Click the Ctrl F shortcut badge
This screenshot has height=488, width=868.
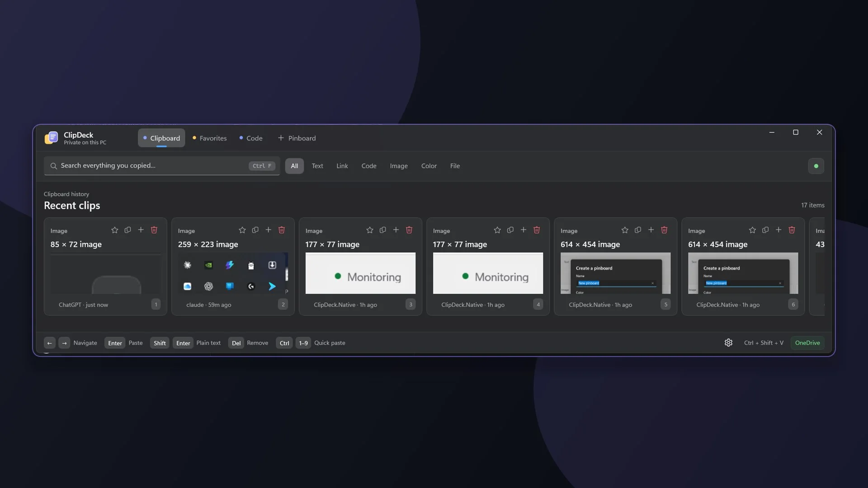click(262, 166)
